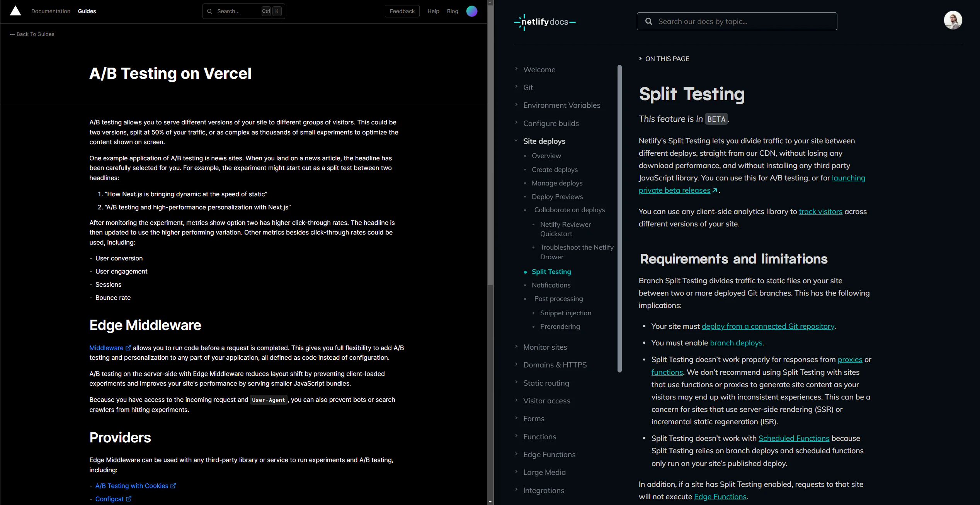Click external link icon beside Configcat
The height and width of the screenshot is (505, 980).
click(129, 499)
